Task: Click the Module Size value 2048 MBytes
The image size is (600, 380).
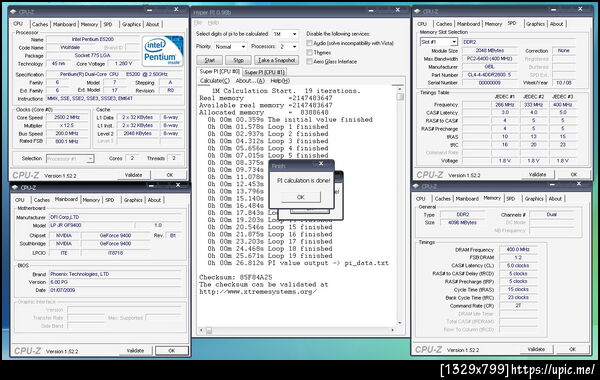Action: 489,51
